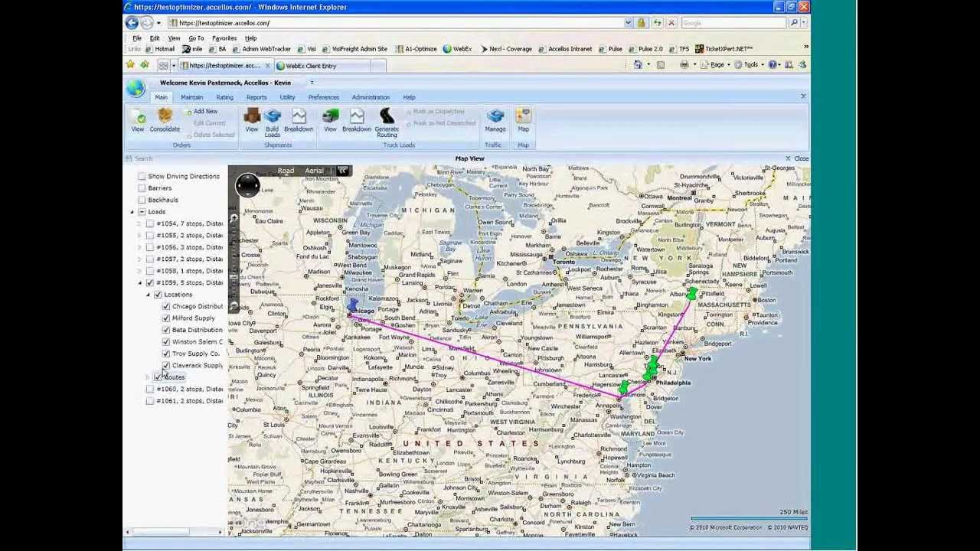Open the TicketXPert.NET favorites link
The width and height of the screenshot is (980, 551).
pyautogui.click(x=724, y=49)
